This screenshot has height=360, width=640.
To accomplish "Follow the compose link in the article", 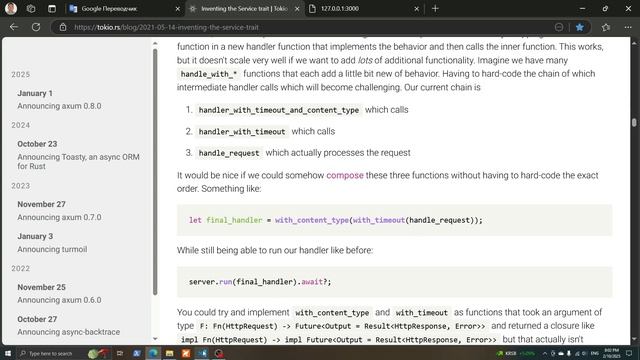I will (345, 175).
